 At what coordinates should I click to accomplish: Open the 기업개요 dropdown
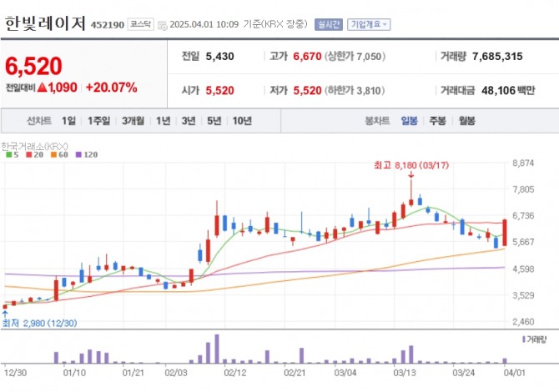[369, 24]
